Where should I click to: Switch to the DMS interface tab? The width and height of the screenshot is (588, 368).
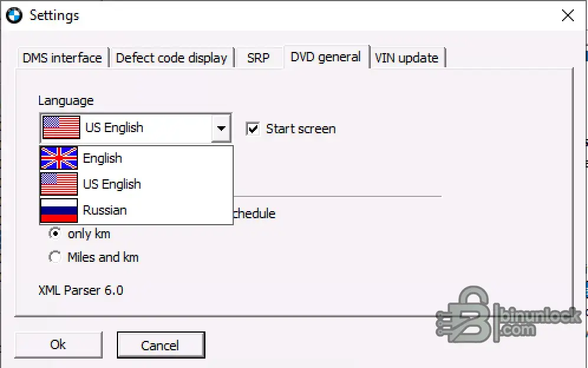62,58
